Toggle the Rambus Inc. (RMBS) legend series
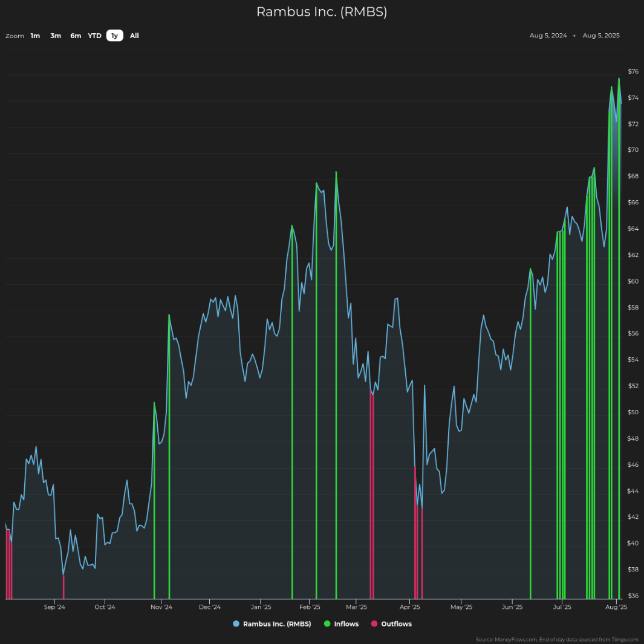The height and width of the screenshot is (644, 644). pyautogui.click(x=272, y=624)
